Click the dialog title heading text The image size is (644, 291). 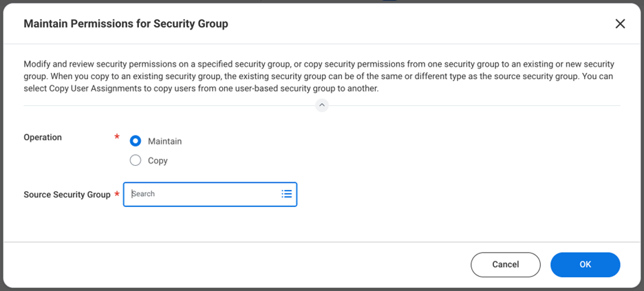click(126, 24)
